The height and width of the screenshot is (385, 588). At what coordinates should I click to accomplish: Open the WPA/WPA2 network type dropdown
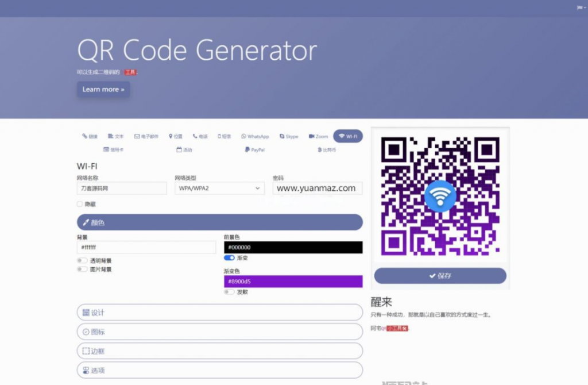click(x=219, y=188)
